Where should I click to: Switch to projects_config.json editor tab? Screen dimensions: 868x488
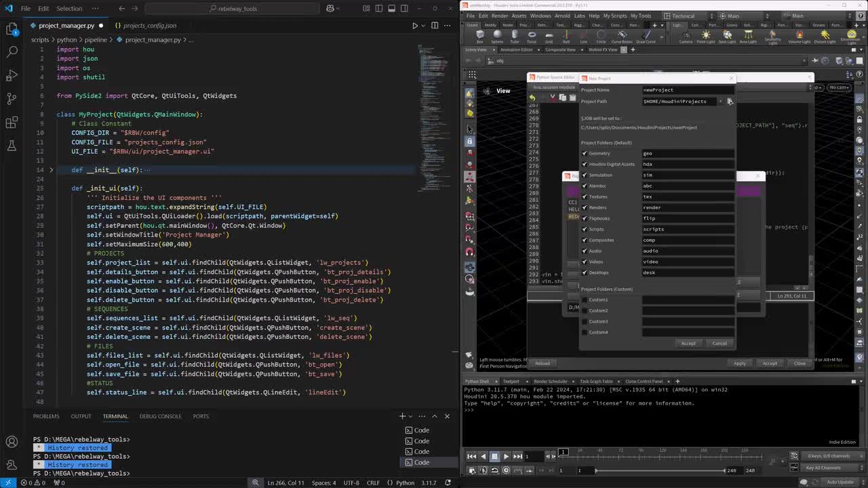(145, 26)
